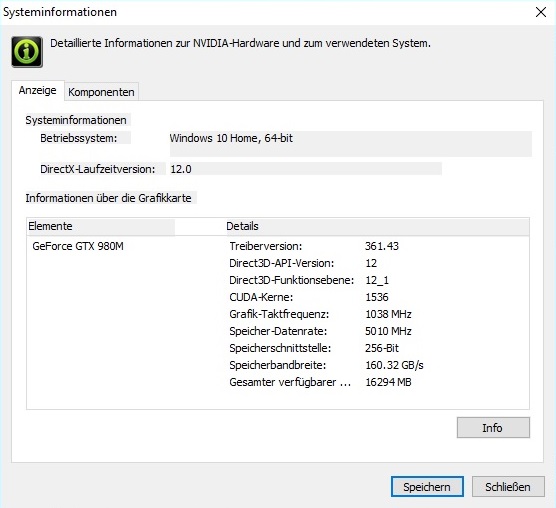Switch to the Komponenten tab
Image resolution: width=556 pixels, height=508 pixels.
(x=101, y=92)
